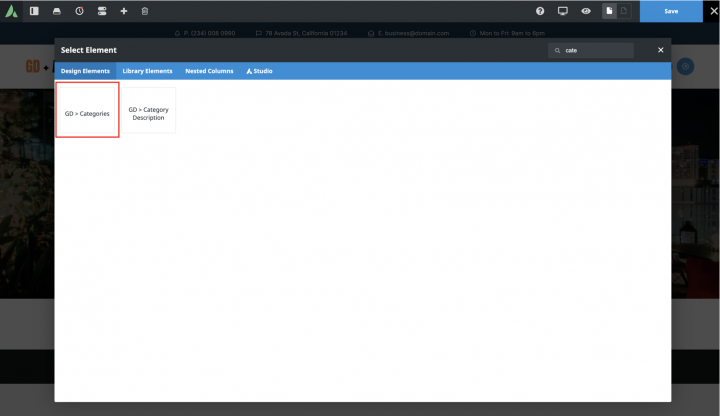
Task: Switch to the Library Elements tab
Action: (x=147, y=71)
